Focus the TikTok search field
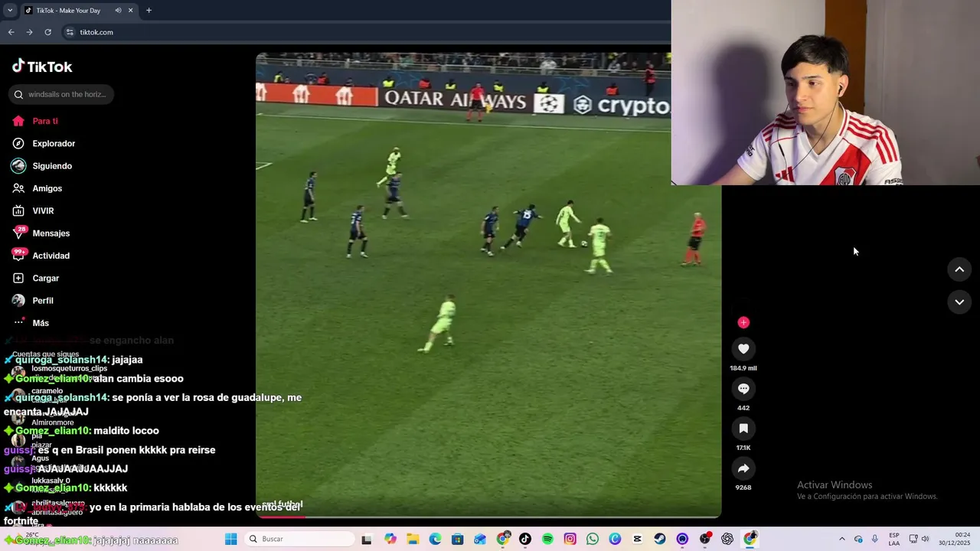Viewport: 980px width, 551px height. (x=61, y=94)
